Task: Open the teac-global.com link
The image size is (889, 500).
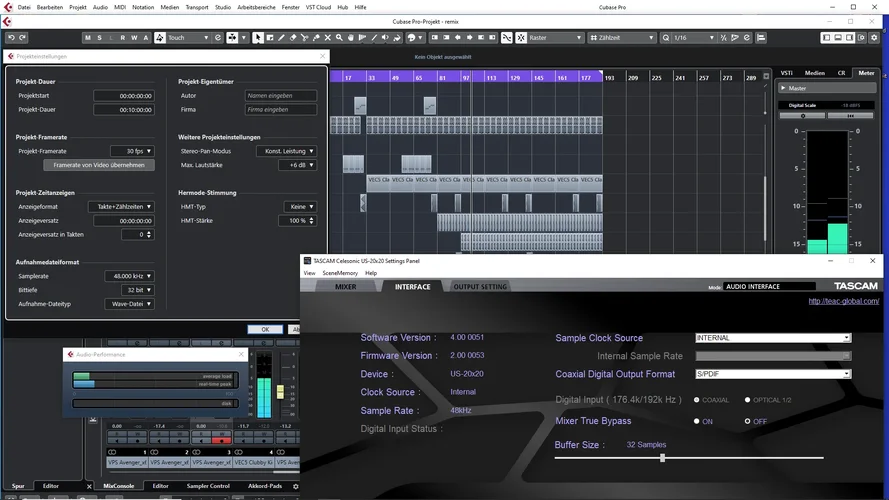Action: click(844, 301)
